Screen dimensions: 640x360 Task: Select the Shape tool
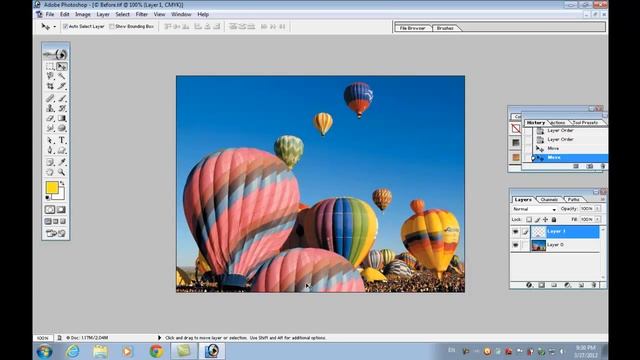[62, 150]
